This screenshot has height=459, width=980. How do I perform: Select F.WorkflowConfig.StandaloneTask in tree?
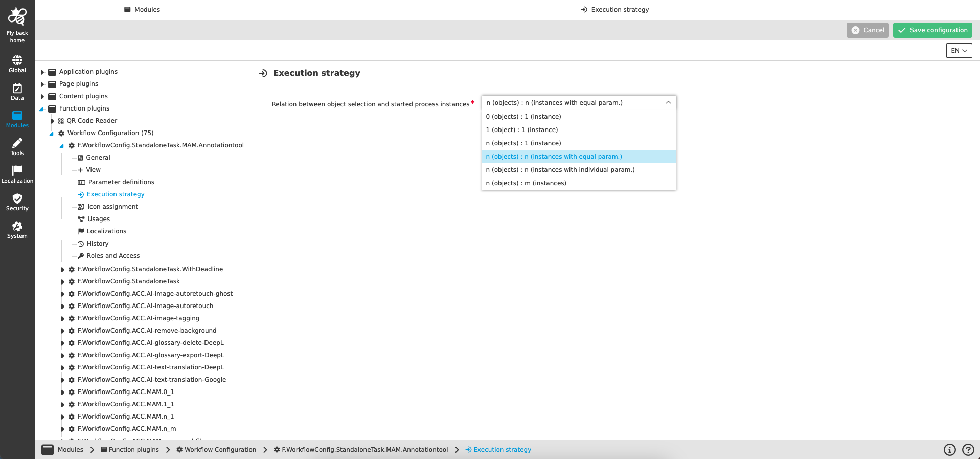point(129,281)
